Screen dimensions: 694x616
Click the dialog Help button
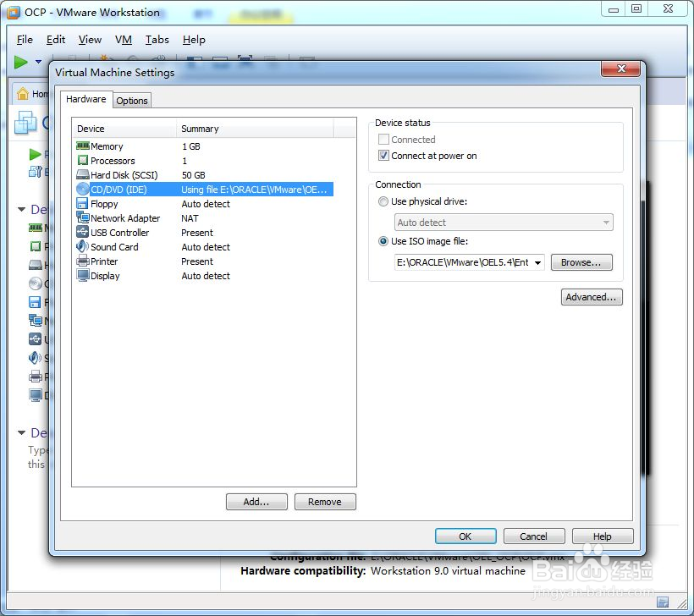603,536
